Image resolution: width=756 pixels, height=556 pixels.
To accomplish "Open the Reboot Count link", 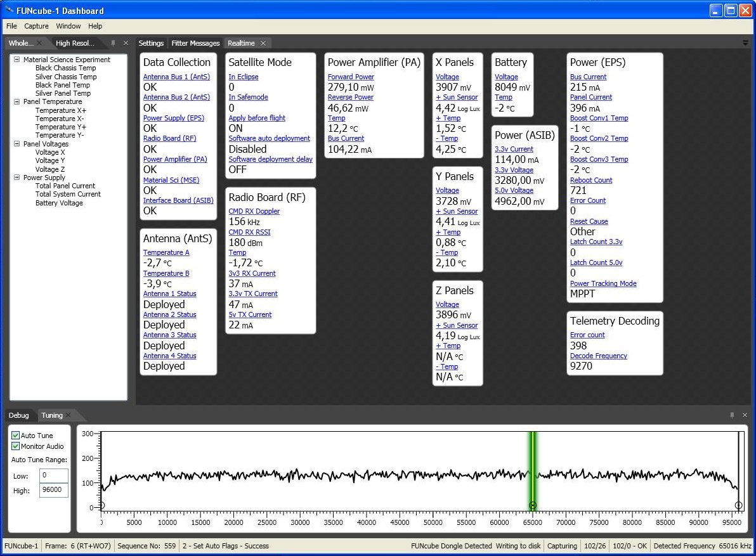I will pyautogui.click(x=590, y=180).
